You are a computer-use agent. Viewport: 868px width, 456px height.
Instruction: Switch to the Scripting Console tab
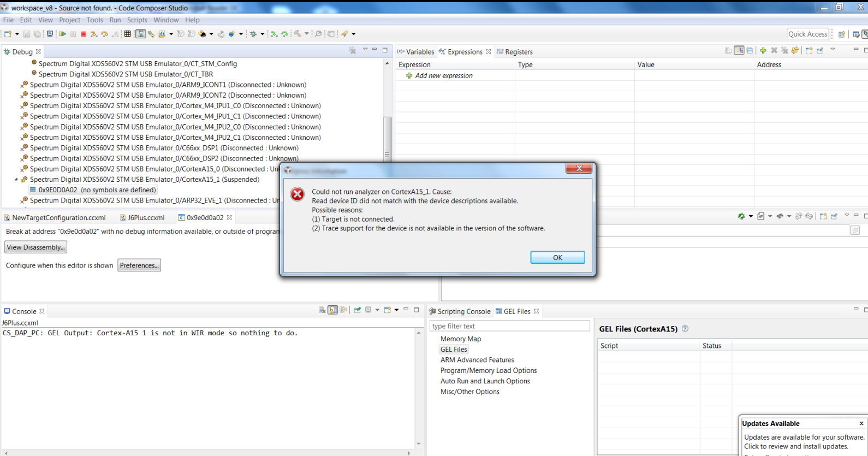[x=460, y=311]
